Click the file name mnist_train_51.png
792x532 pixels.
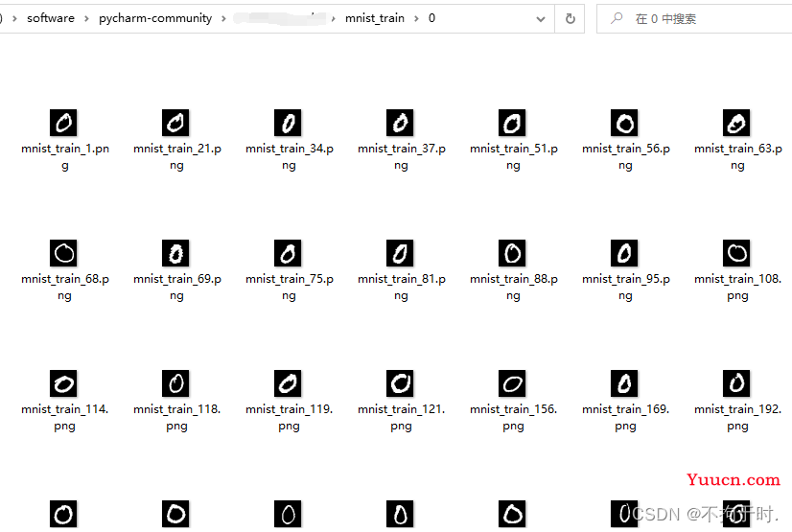(514, 157)
